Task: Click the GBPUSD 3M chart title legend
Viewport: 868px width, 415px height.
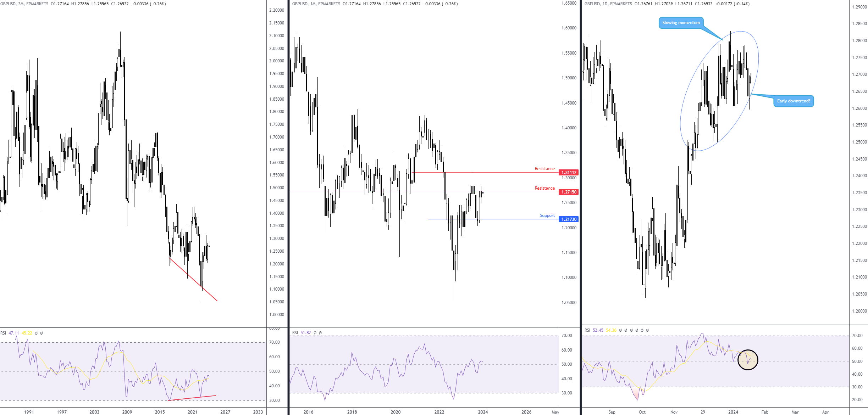Action: pyautogui.click(x=24, y=4)
